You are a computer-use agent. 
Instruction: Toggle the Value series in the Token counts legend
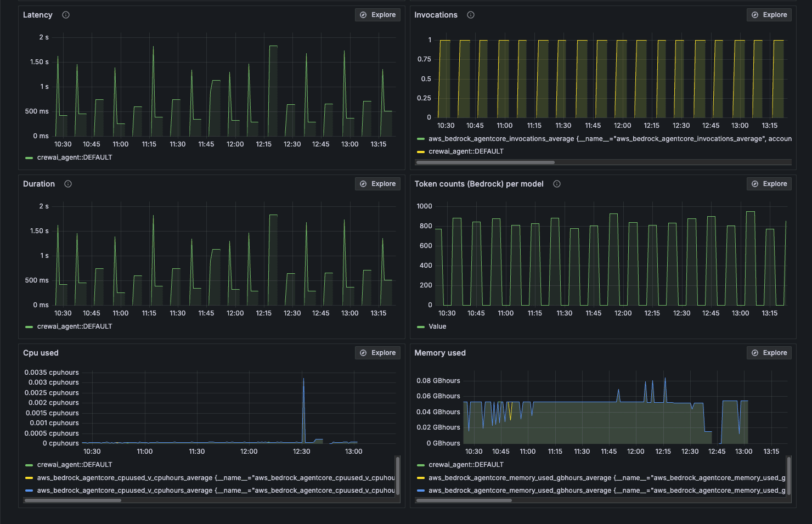[x=437, y=326]
